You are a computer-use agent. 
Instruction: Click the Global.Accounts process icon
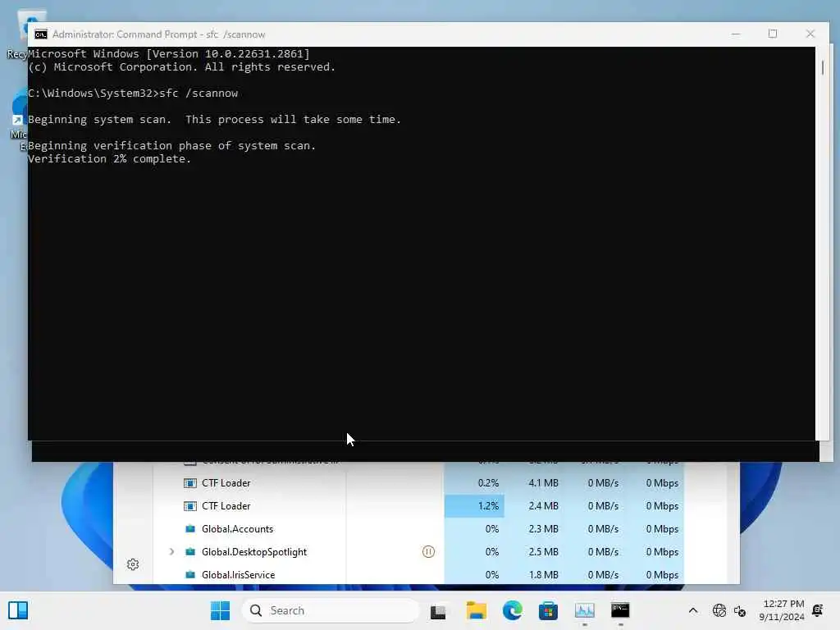point(189,529)
